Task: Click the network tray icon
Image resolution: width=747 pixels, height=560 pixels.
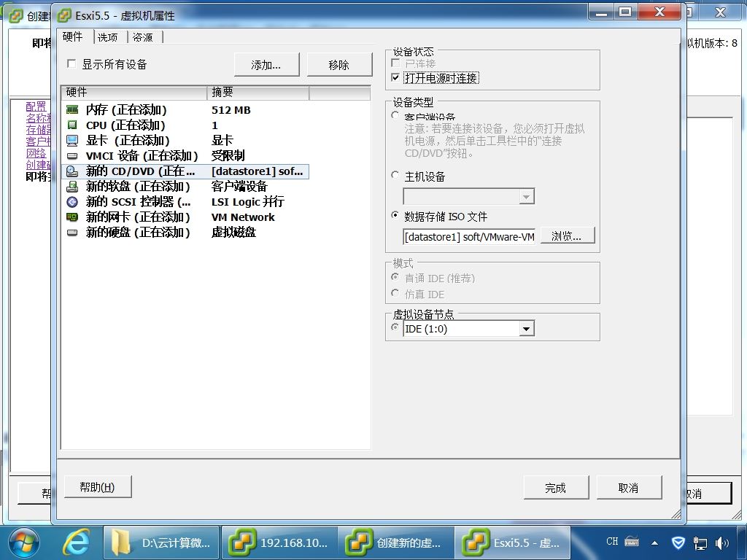Action: pyautogui.click(x=700, y=542)
